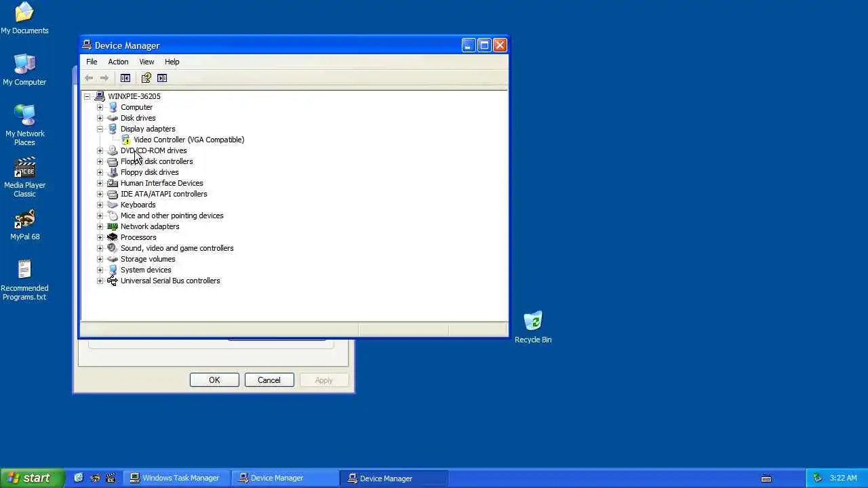Open the Start menu
Image resolution: width=868 pixels, height=488 pixels.
[x=33, y=478]
